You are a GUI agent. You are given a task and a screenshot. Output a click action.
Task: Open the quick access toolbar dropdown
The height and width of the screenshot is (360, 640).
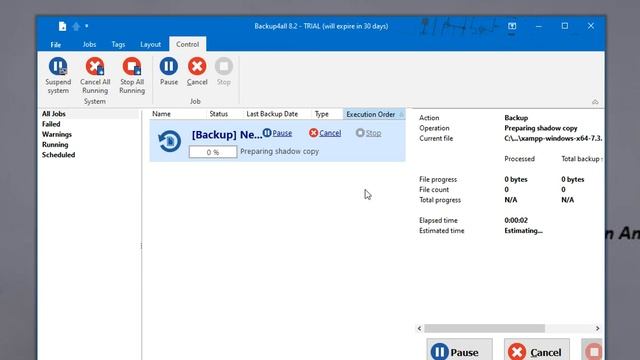point(87,26)
